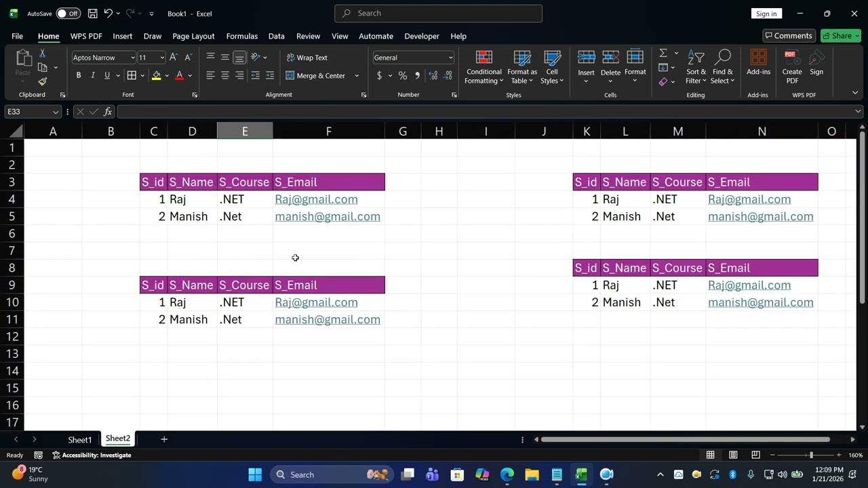Click the Cut scissors icon
The height and width of the screenshot is (488, 868).
click(x=42, y=54)
